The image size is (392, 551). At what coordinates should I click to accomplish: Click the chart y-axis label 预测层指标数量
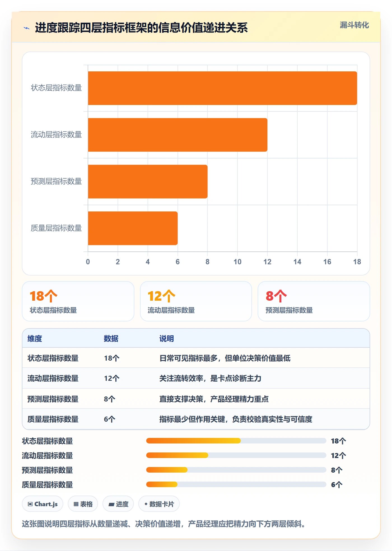pos(56,181)
